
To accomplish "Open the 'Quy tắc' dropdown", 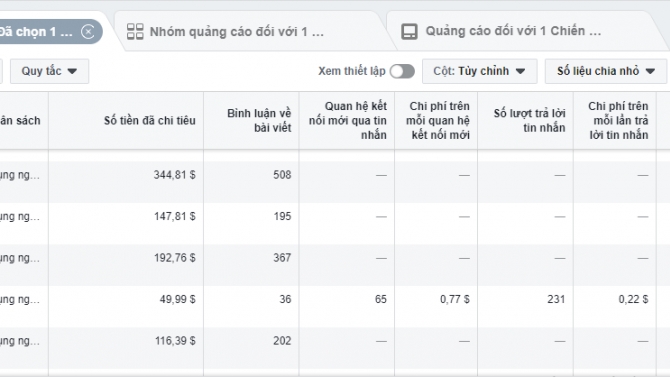I will coord(50,71).
